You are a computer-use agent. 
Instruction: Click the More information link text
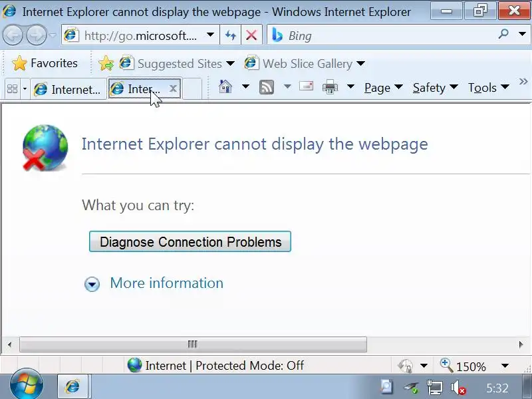click(167, 283)
